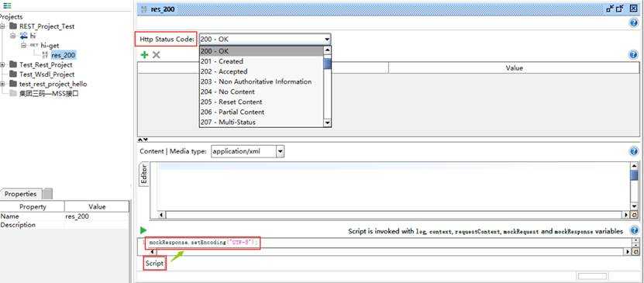The height and width of the screenshot is (283, 644).
Task: Click the GET method icon beside hi-get
Action: coord(35,46)
